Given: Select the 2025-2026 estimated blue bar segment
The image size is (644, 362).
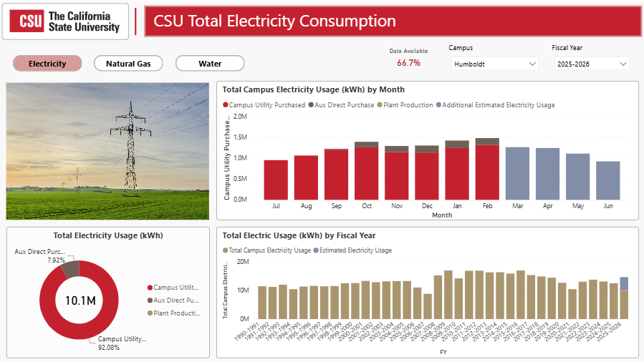Looking at the screenshot, I should (624, 284).
